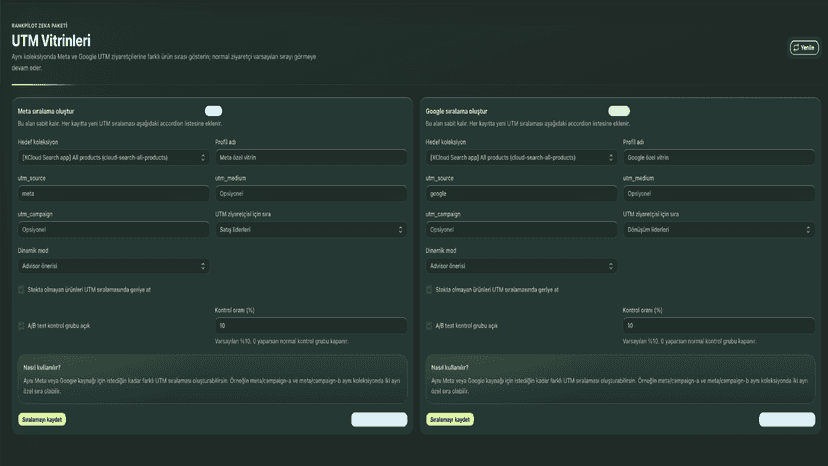Click the blank light button in the Google panel

[787, 420]
